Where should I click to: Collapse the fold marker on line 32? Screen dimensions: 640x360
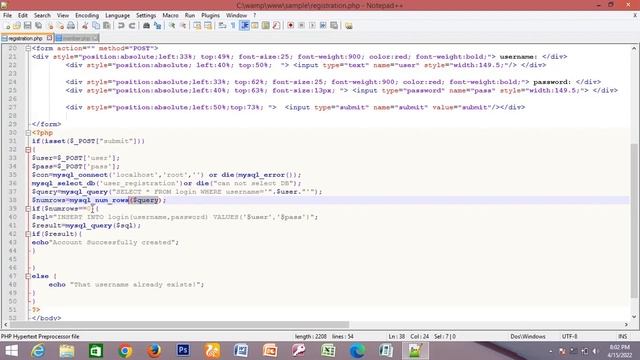pos(28,150)
